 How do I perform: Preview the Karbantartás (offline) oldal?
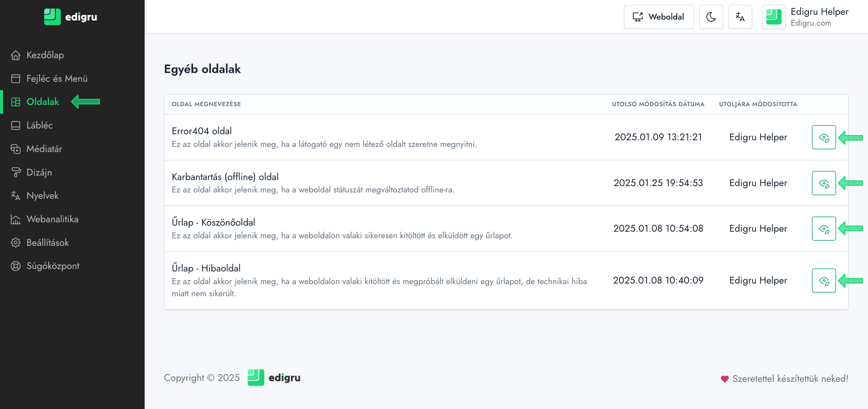click(x=823, y=183)
